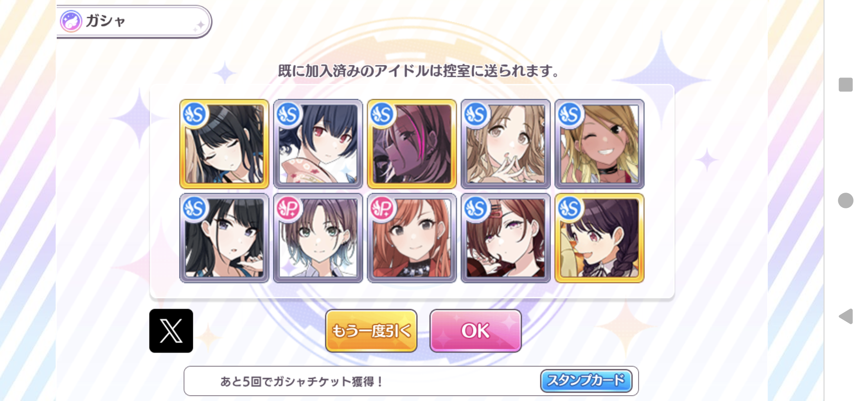Select the gold-framed sleeping black-haired idol card
The height and width of the screenshot is (401, 868).
224,144
